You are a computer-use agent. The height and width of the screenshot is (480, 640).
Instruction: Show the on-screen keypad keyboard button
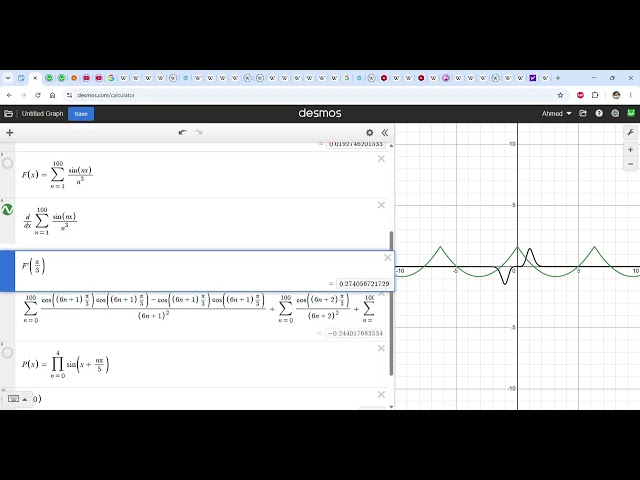[x=13, y=399]
